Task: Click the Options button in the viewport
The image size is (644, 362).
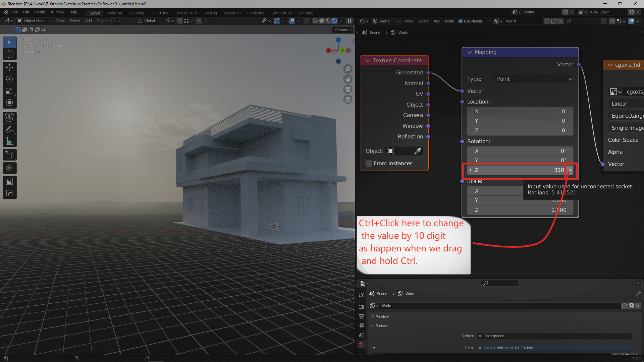Action: coord(343,30)
